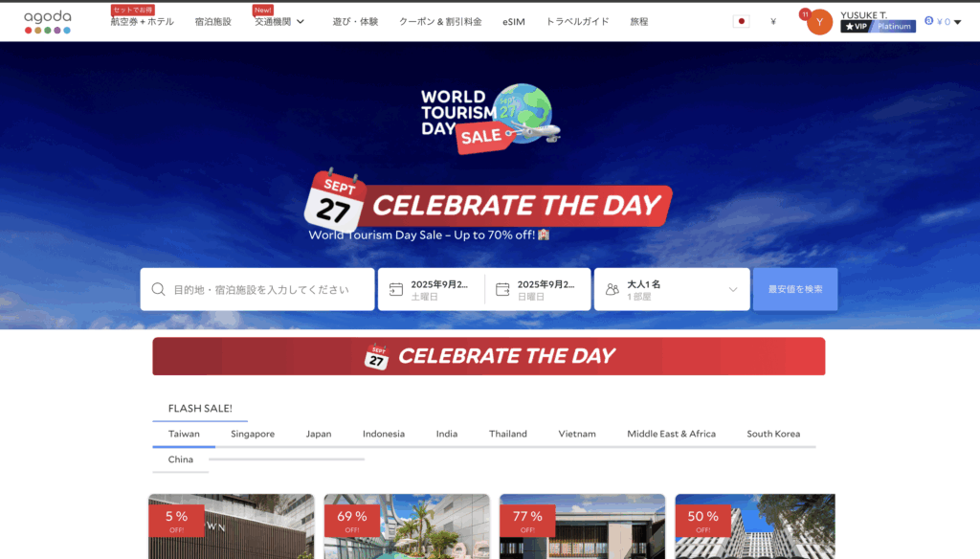Select the Middle East & Africa tab

[x=671, y=434]
